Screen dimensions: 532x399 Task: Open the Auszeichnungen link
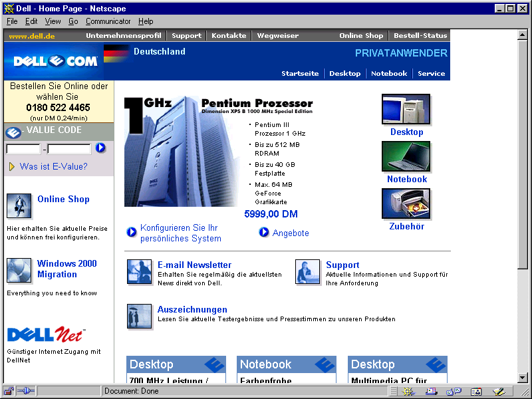[x=192, y=309]
